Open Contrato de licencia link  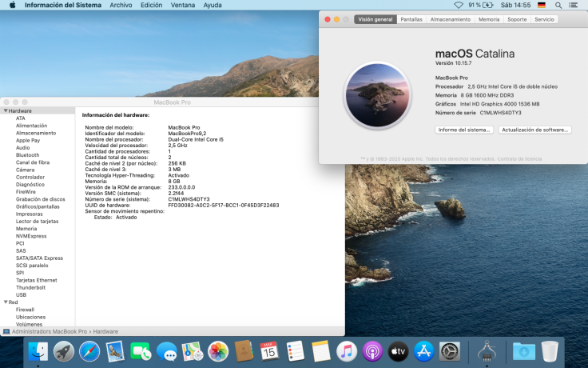(519, 159)
